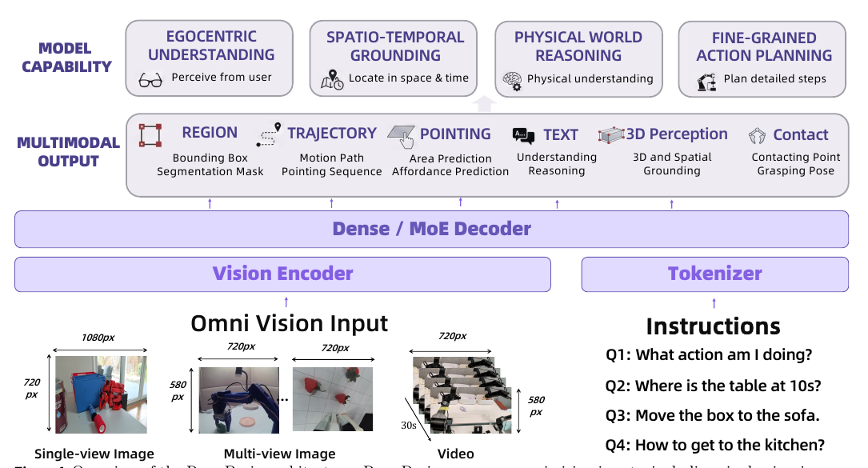Click 'Q2: Where is the table at 10s?'
Screen dimensions: 868x468
[x=713, y=386]
